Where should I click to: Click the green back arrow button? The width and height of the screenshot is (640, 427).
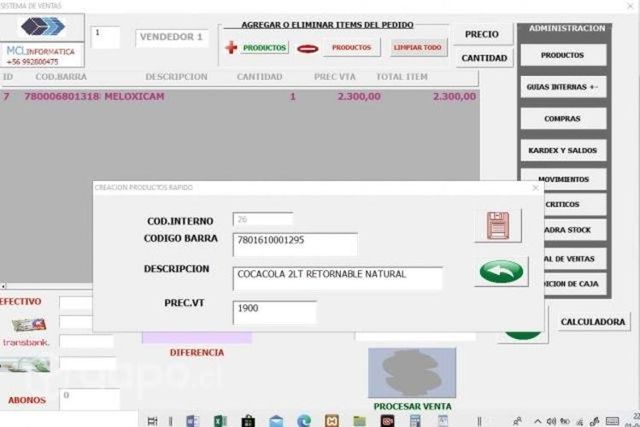point(502,271)
